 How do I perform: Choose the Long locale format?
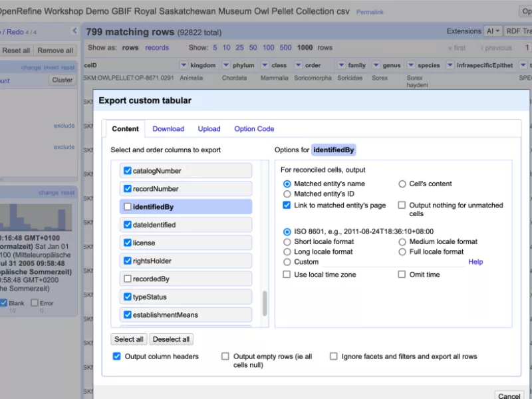(287, 251)
